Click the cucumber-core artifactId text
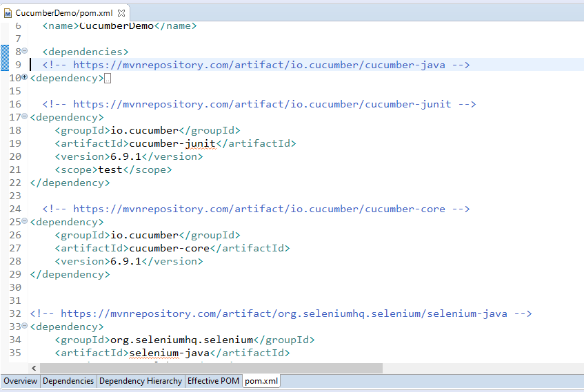 pos(170,248)
